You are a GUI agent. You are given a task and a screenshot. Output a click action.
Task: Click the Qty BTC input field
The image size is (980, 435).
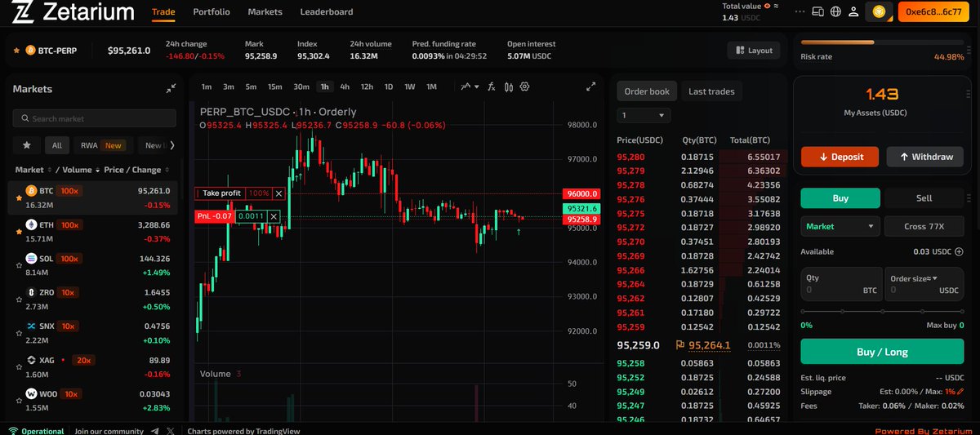tap(841, 284)
